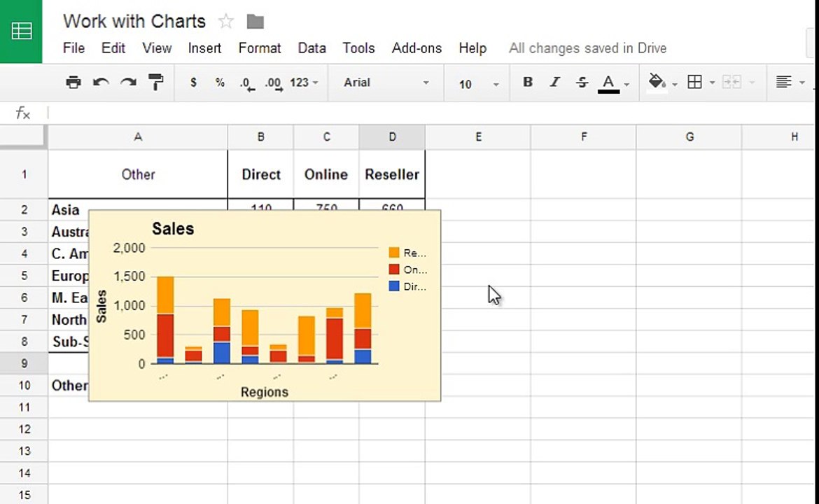Open the Format menu
Screen dimensions: 819x504
point(260,48)
